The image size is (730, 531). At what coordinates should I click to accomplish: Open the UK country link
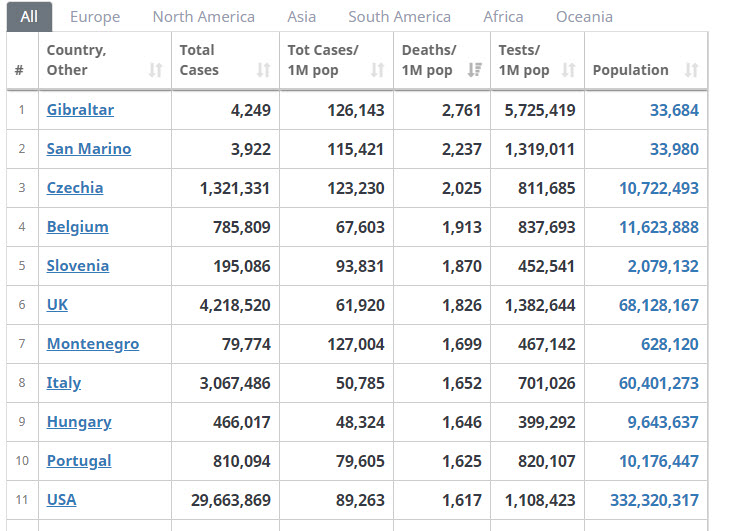click(57, 305)
